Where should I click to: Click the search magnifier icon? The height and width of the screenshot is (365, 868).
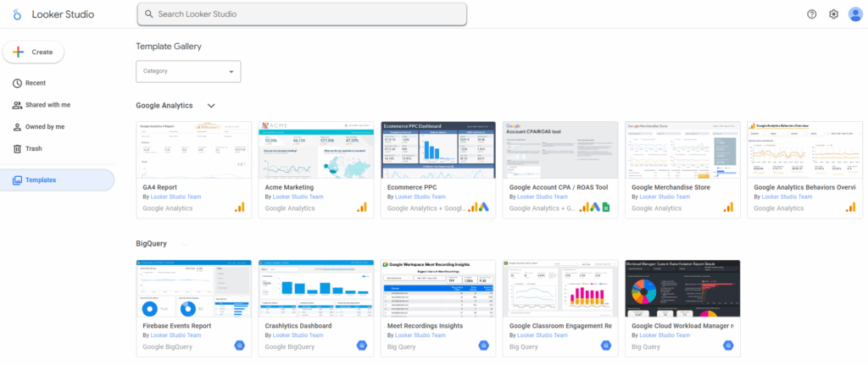149,14
